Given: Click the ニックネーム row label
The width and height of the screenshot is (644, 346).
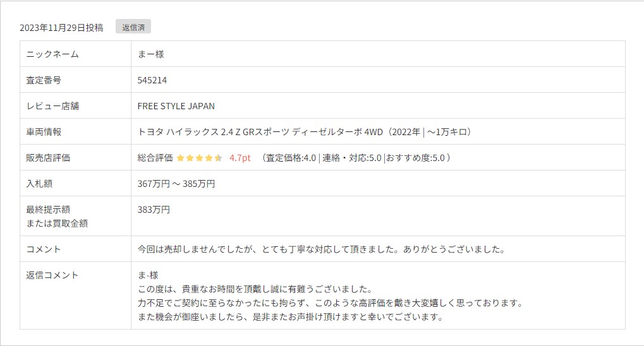Looking at the screenshot, I should coord(52,54).
